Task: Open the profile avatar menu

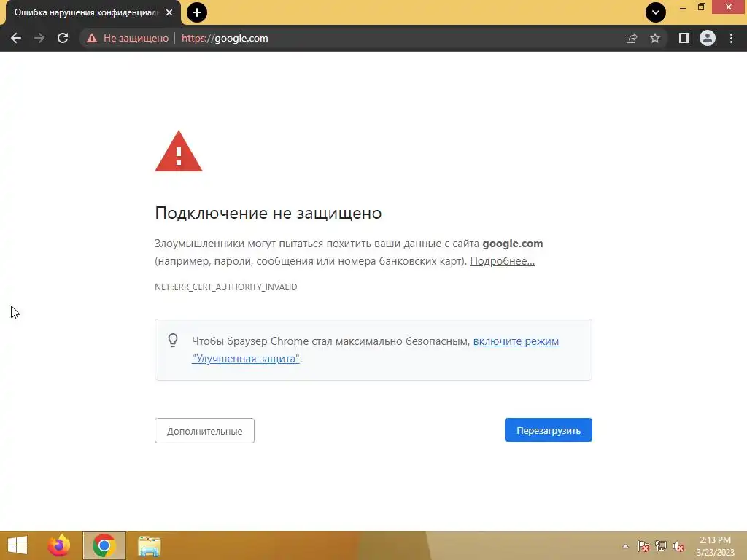Action: (708, 38)
